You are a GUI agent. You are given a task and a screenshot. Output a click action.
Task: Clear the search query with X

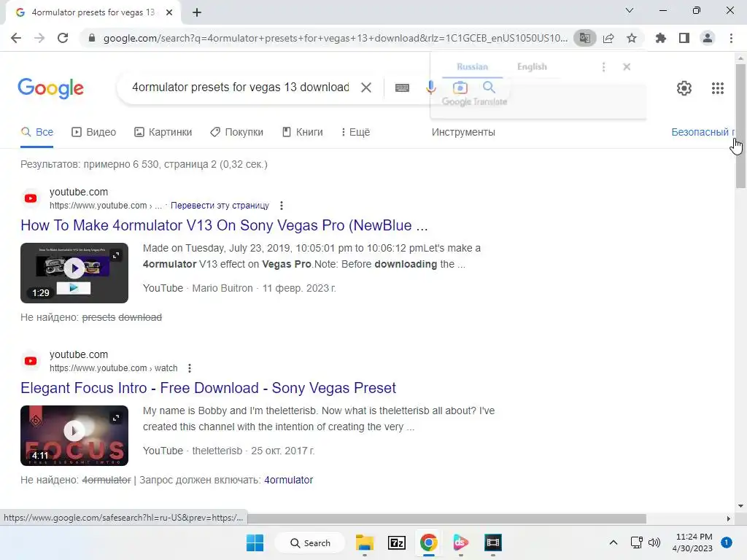click(366, 87)
